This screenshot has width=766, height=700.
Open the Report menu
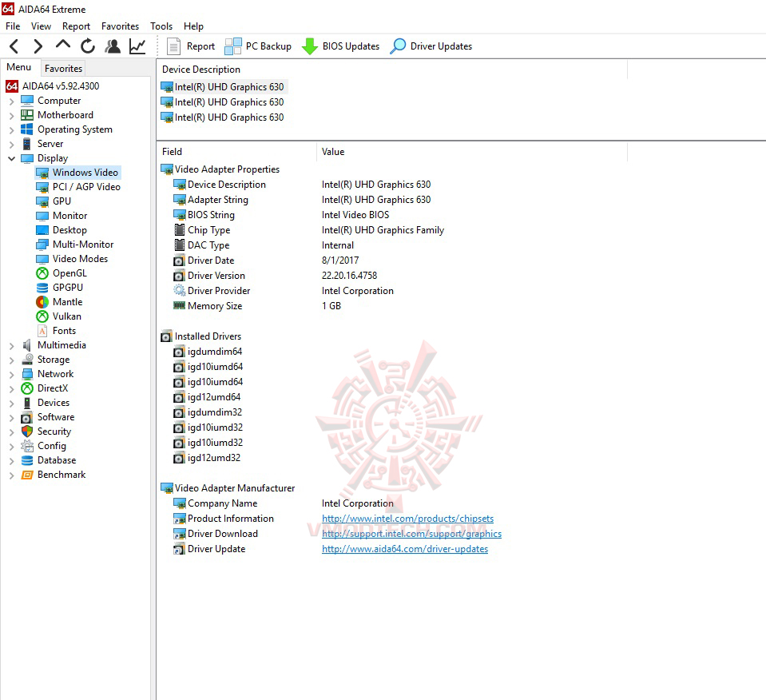76,26
